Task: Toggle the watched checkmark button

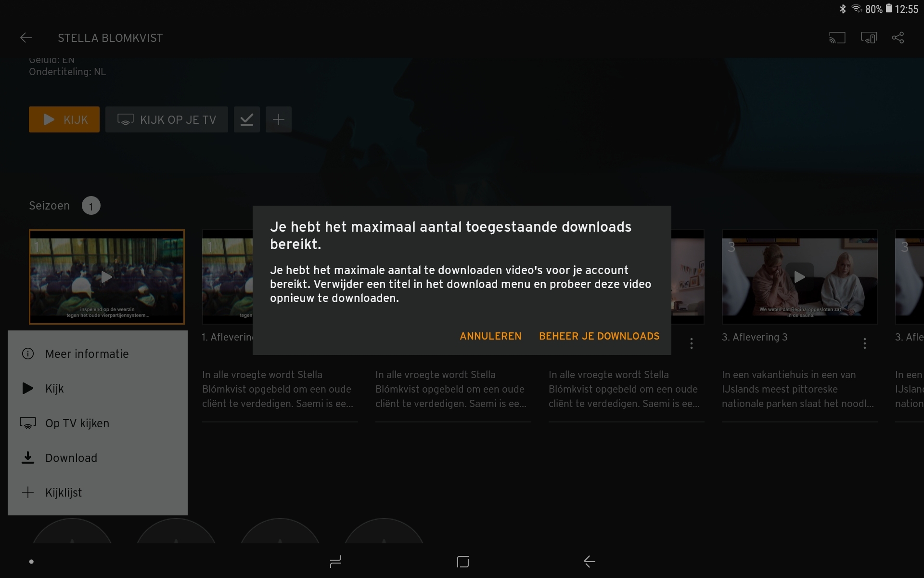Action: click(x=247, y=119)
